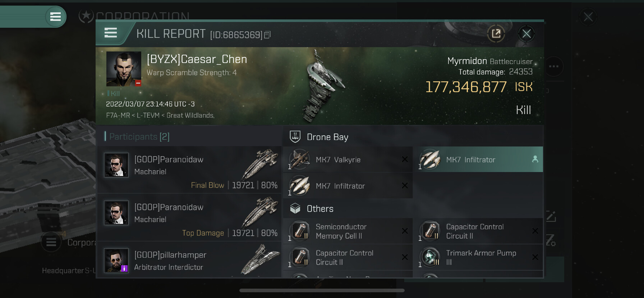Select the MK7 Valkyrie drone icon
Image resolution: width=644 pixels, height=298 pixels.
[299, 159]
